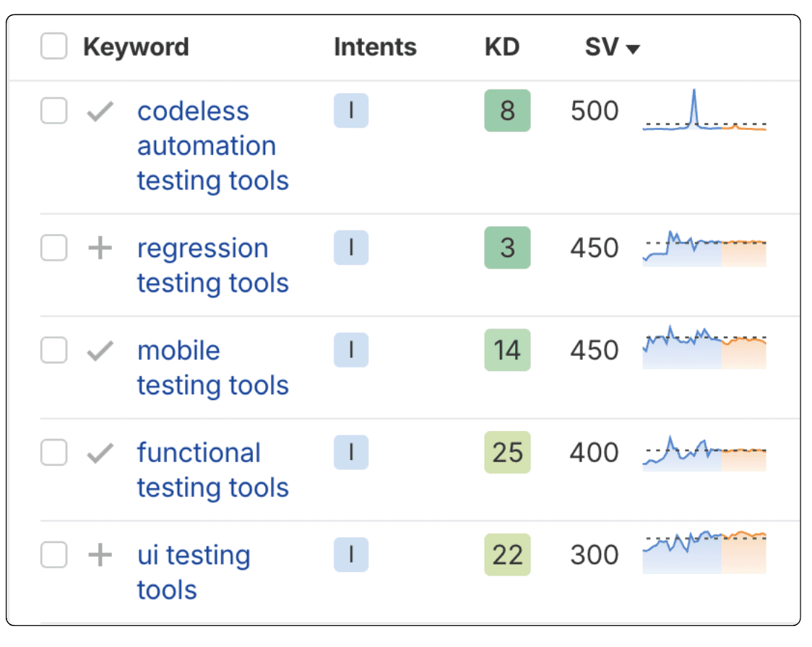
Task: Click the green KD badge showing 3
Action: coord(506,248)
